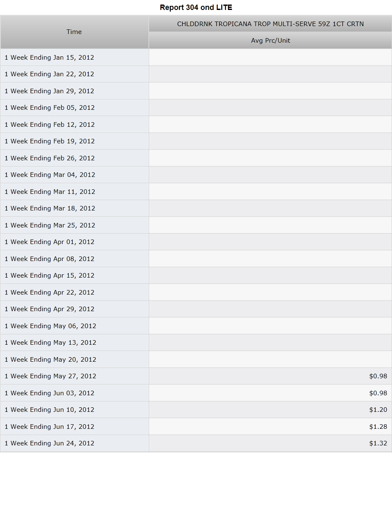Image resolution: width=392 pixels, height=532 pixels.
Task: Select row 1 Week Ending Mar 25, 2012
Action: 196,225
